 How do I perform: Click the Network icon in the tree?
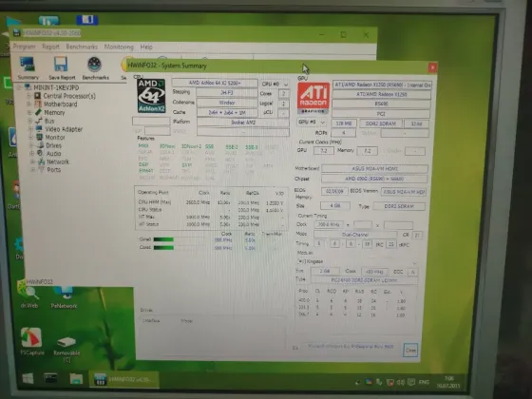click(42, 161)
